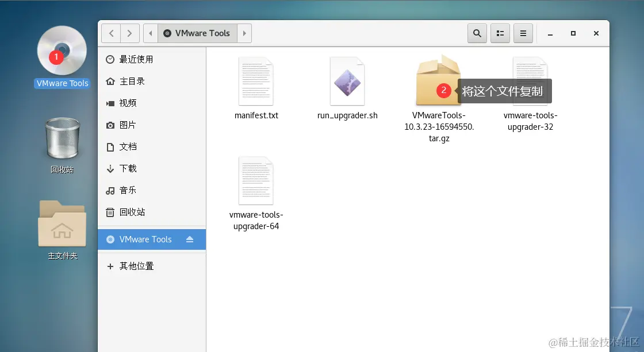The width and height of the screenshot is (644, 352).
Task: Select the vmware-tools-upgrader-64 file icon
Action: (256, 180)
